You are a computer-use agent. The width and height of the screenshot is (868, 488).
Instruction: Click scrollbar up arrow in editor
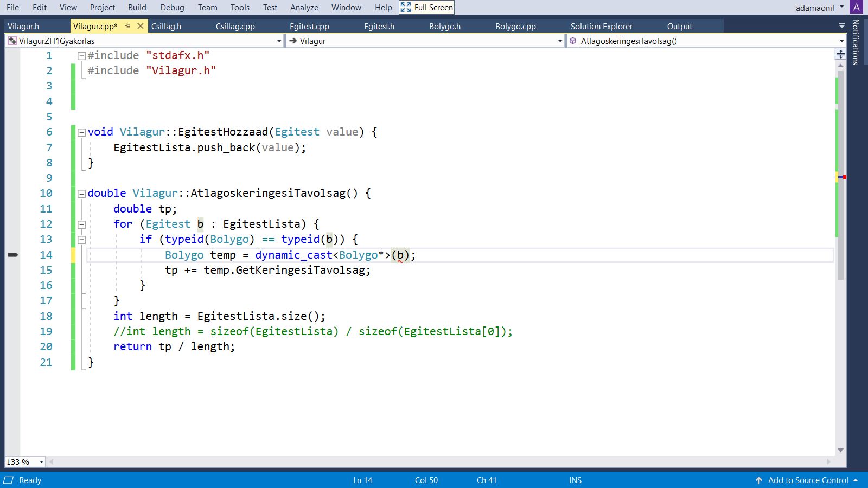[x=840, y=66]
